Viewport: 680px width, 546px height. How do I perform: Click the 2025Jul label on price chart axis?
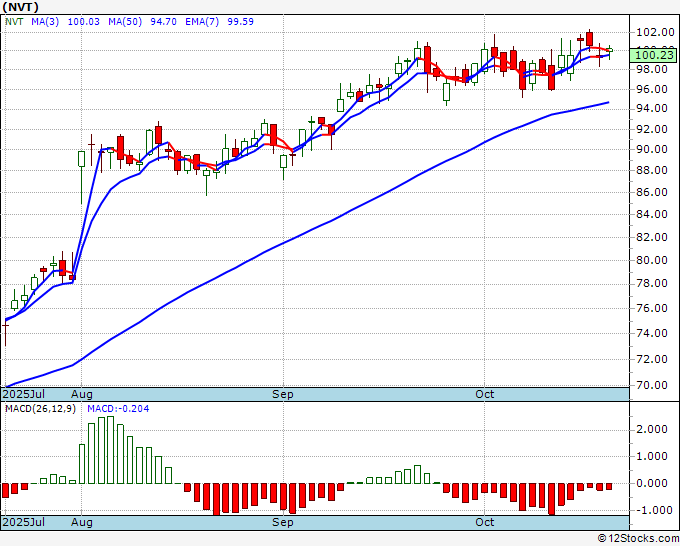click(24, 394)
